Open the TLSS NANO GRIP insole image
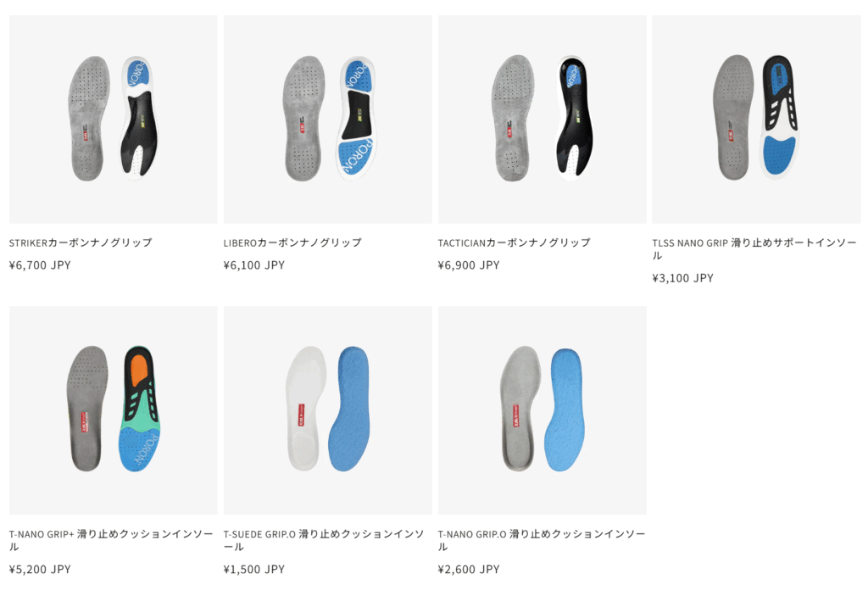Image resolution: width=868 pixels, height=596 pixels. click(756, 120)
